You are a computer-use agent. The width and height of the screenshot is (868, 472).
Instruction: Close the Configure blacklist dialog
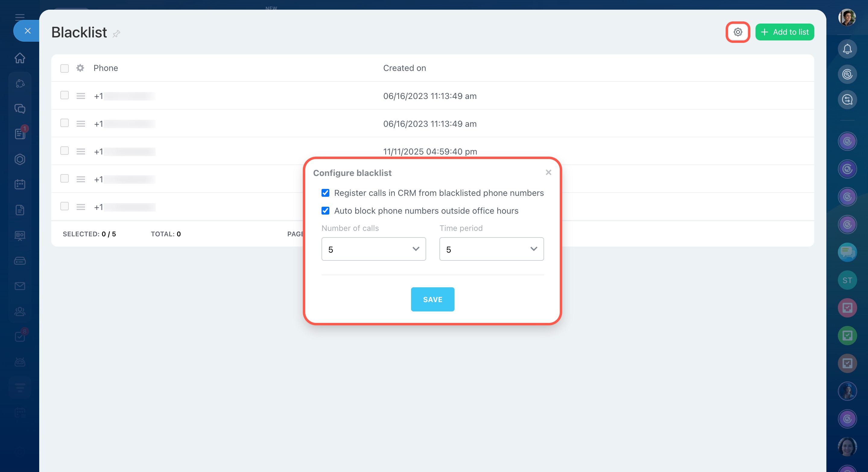click(x=548, y=173)
